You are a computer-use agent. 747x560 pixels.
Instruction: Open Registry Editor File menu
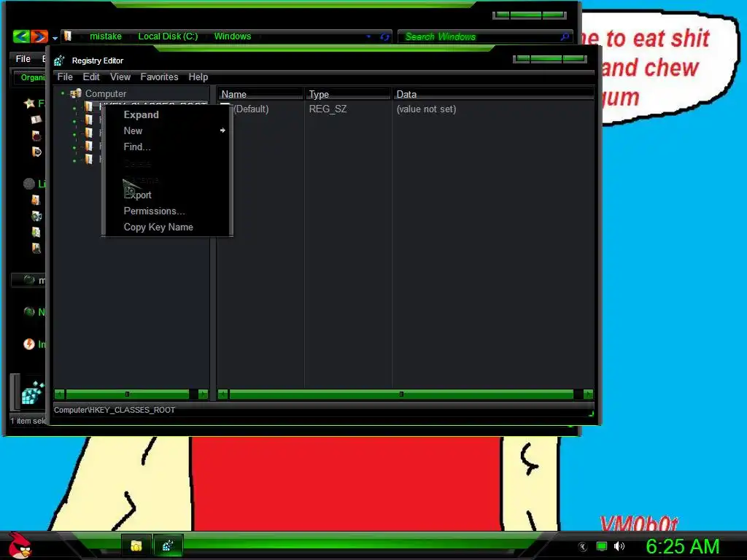pyautogui.click(x=65, y=77)
